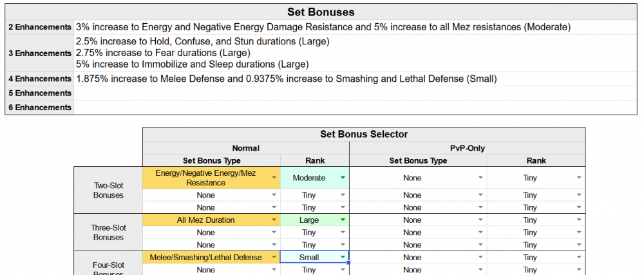Select the 2 Enhancements label cell
This screenshot has height=275, width=644.
click(x=40, y=28)
